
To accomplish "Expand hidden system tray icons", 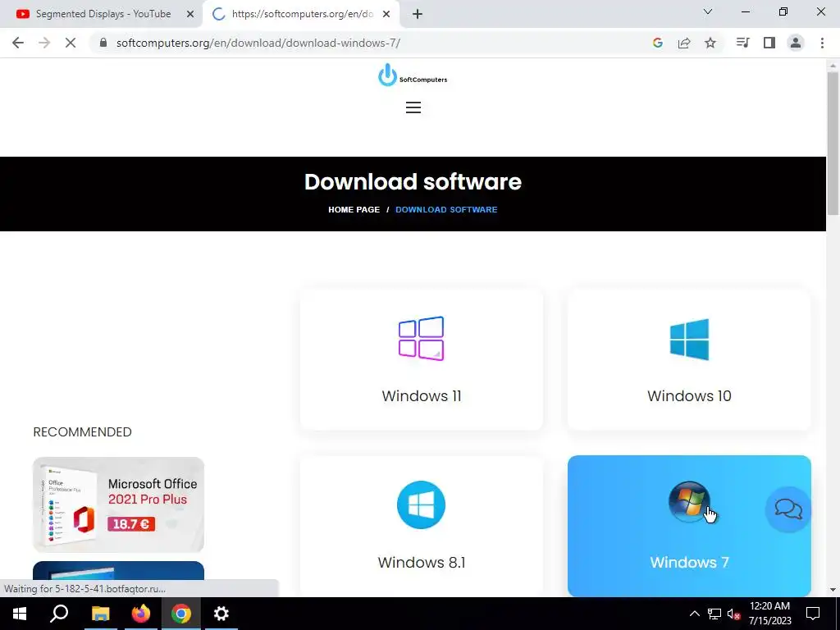I will (694, 614).
